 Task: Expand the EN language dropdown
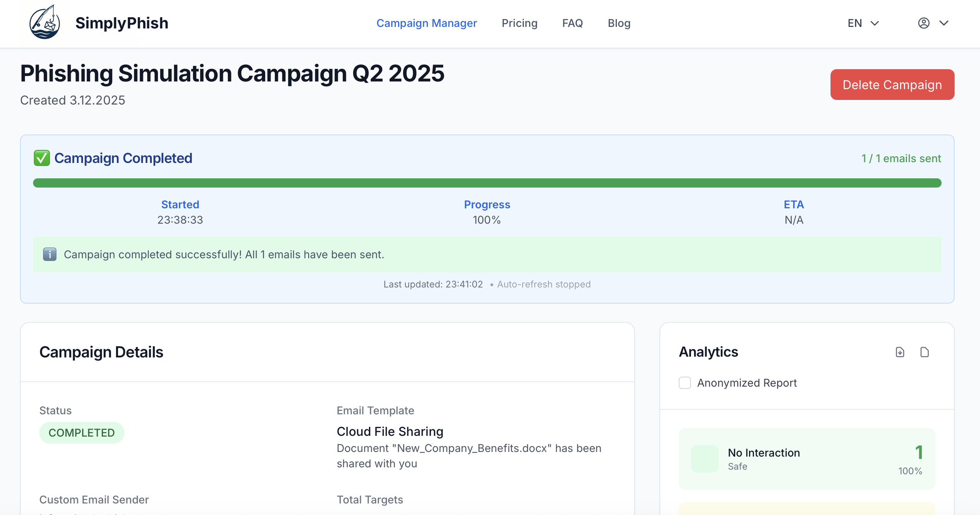862,23
